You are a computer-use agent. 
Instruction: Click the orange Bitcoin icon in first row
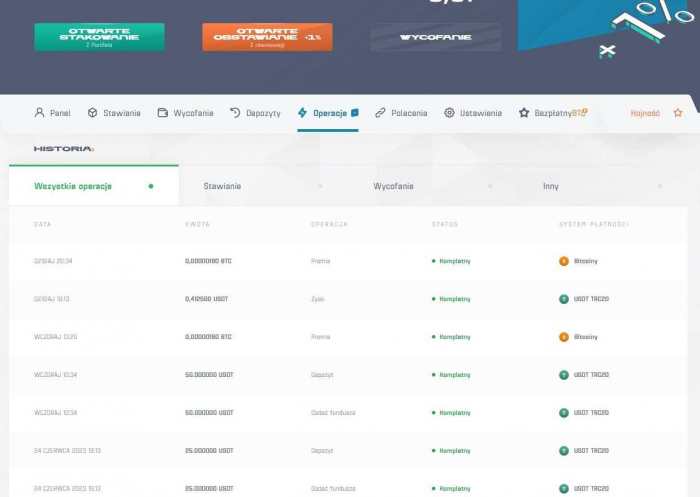[x=564, y=261]
